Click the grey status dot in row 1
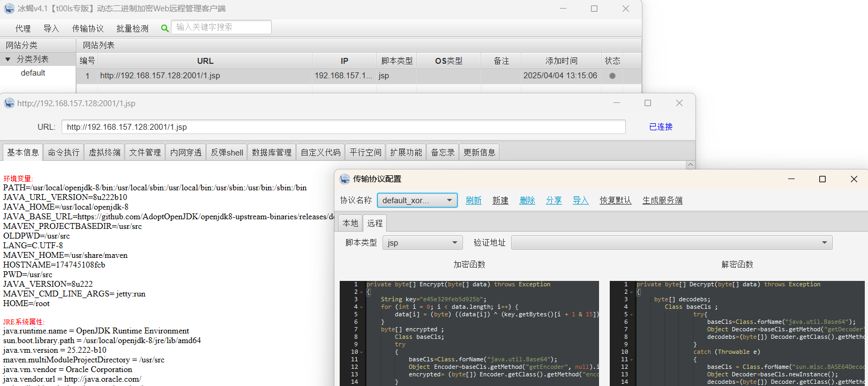Image resolution: width=868 pixels, height=386 pixels. point(612,76)
